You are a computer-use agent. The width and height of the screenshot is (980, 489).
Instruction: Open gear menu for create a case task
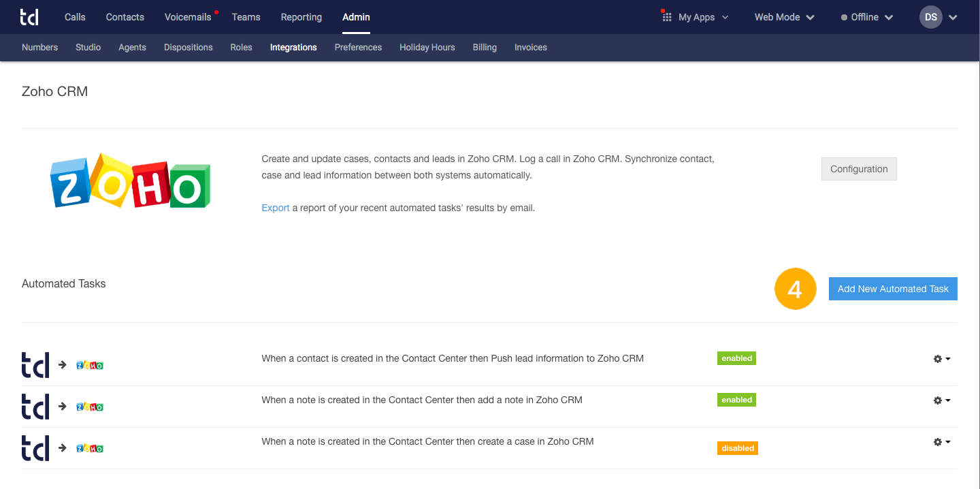click(x=942, y=442)
